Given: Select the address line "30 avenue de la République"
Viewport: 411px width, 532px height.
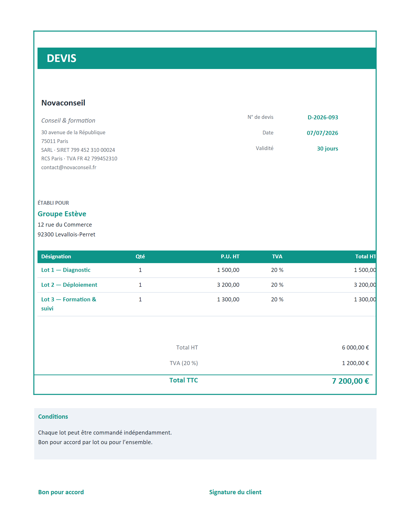Looking at the screenshot, I should click(73, 132).
